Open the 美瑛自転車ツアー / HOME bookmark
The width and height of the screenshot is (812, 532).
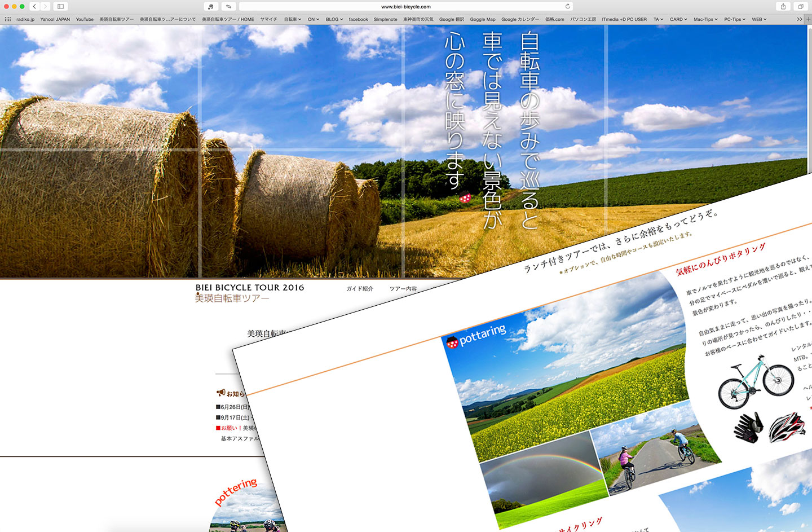click(228, 19)
